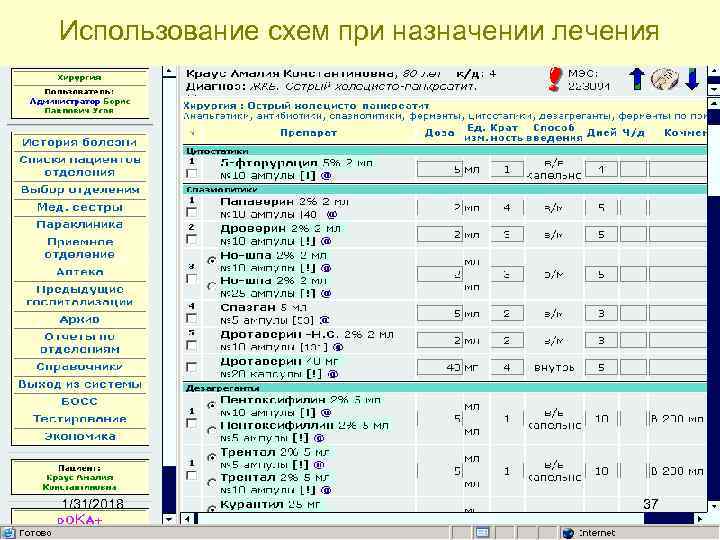720x540 pixels.
Task: Click Выход из системы to log out
Action: pos(79,384)
